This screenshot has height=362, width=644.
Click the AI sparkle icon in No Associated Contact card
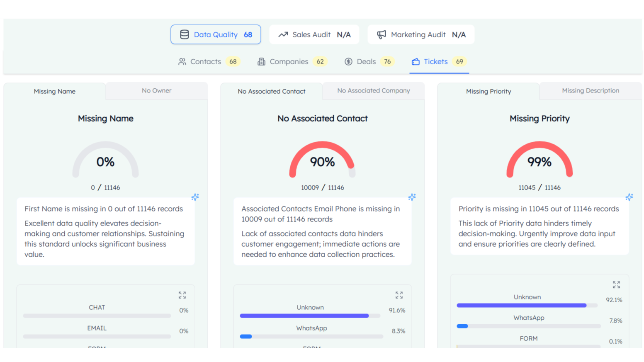pos(412,197)
